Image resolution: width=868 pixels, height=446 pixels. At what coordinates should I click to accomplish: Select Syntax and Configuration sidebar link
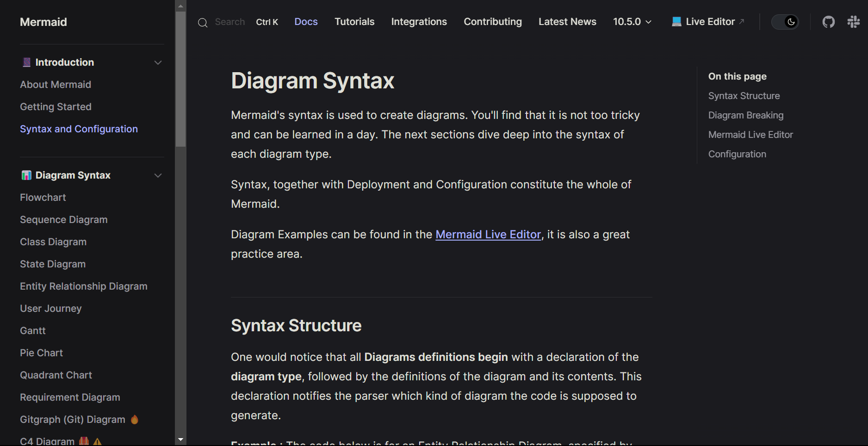point(79,129)
